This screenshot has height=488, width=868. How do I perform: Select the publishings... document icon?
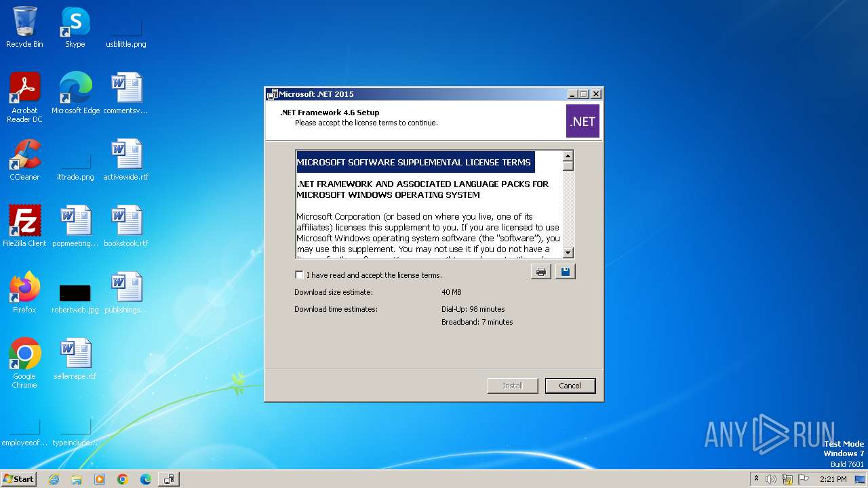tap(126, 293)
